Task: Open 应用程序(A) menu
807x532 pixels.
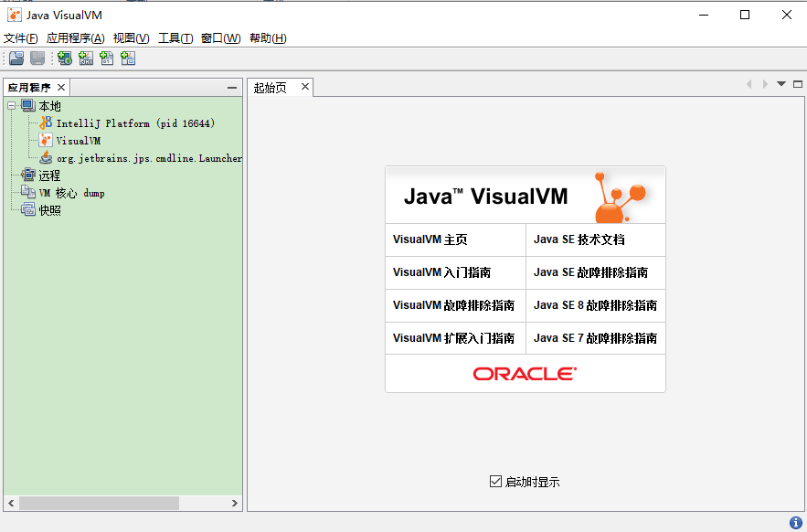Action: (75, 38)
